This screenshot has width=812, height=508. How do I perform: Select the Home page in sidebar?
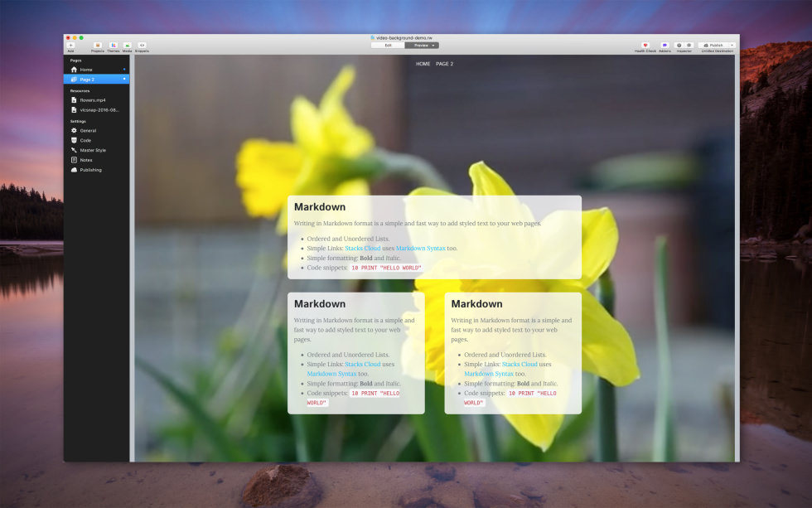click(96, 70)
